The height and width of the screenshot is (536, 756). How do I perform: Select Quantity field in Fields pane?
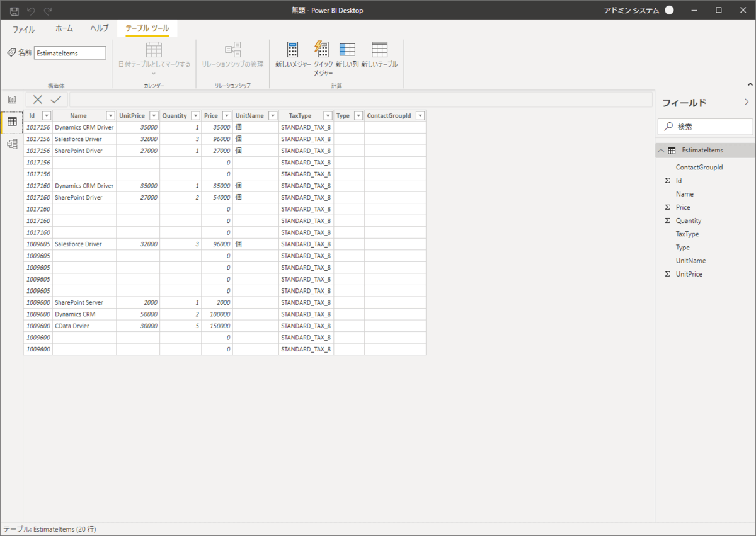click(x=689, y=220)
